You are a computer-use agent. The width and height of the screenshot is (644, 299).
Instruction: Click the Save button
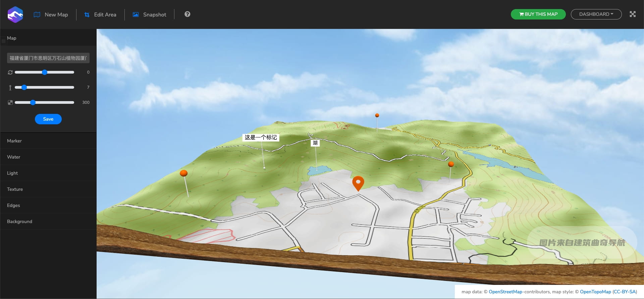click(x=48, y=119)
